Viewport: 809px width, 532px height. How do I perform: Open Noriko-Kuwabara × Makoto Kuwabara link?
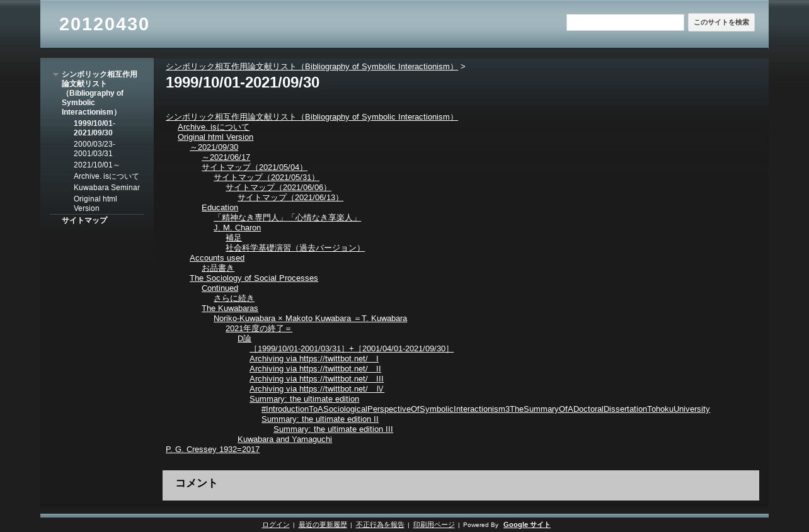tap(310, 318)
